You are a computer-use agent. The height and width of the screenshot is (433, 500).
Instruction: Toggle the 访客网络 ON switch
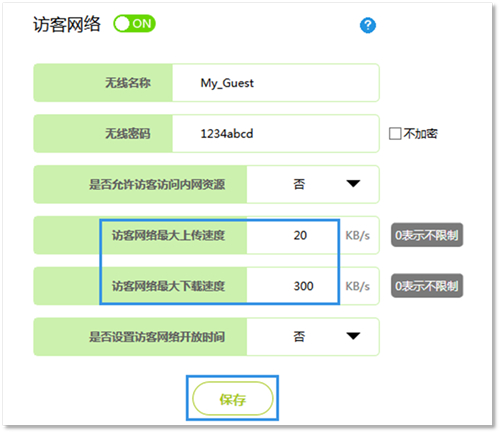coord(134,24)
